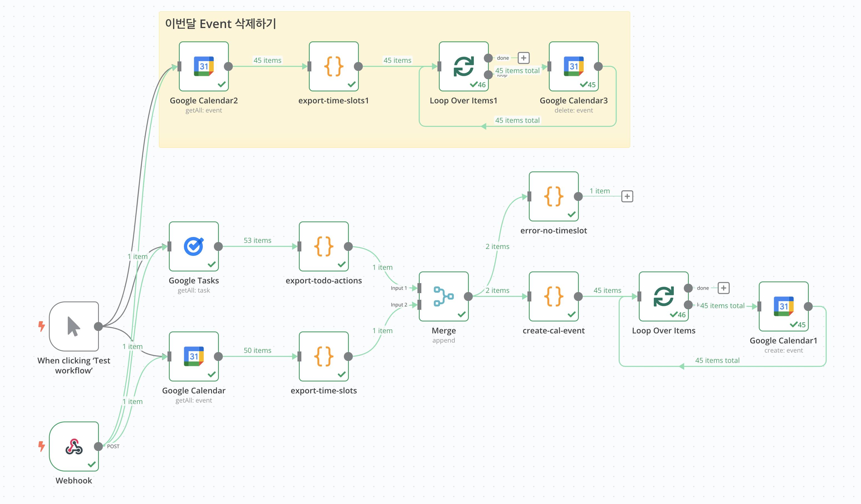Select the create-cal-event code node
This screenshot has width=861, height=504.
click(x=554, y=296)
